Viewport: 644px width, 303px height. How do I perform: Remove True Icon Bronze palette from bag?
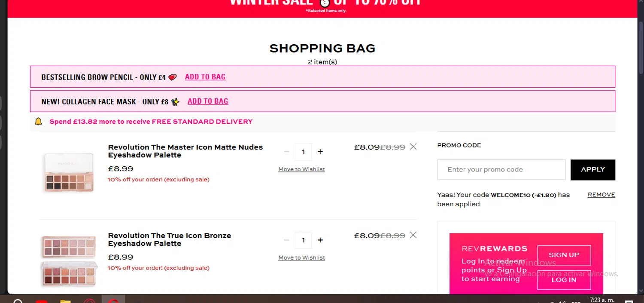click(413, 235)
